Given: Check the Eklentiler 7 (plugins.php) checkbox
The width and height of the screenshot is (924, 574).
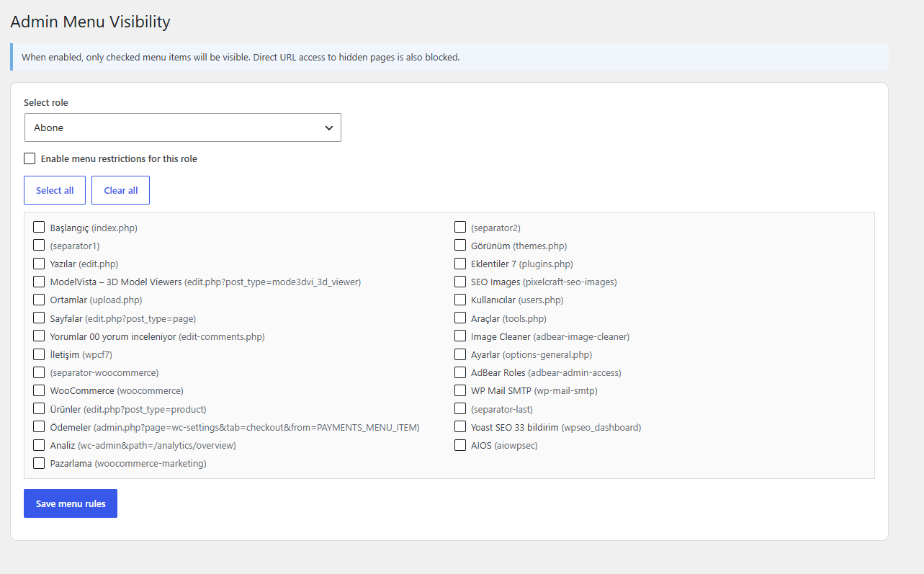Looking at the screenshot, I should click(460, 264).
